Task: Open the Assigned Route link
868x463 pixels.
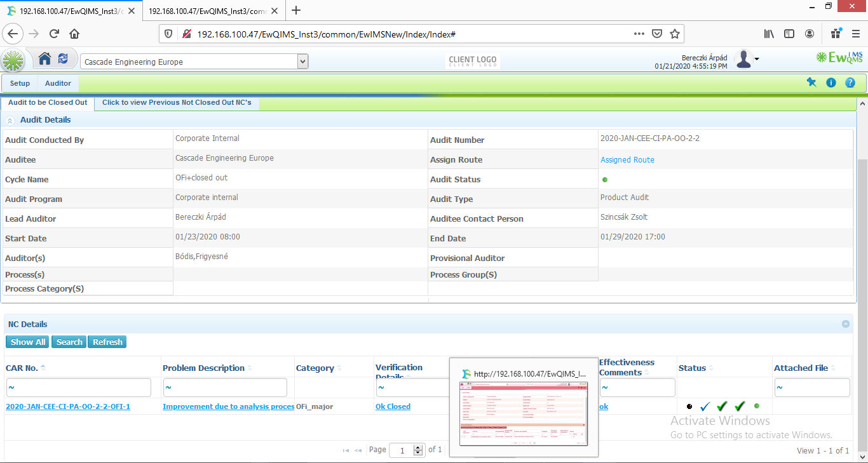Action: click(x=627, y=160)
